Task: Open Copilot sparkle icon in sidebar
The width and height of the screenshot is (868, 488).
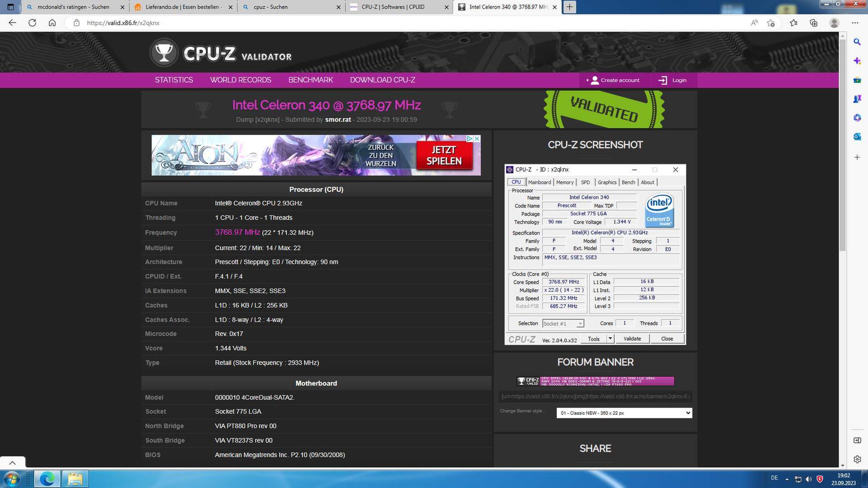Action: point(857,61)
